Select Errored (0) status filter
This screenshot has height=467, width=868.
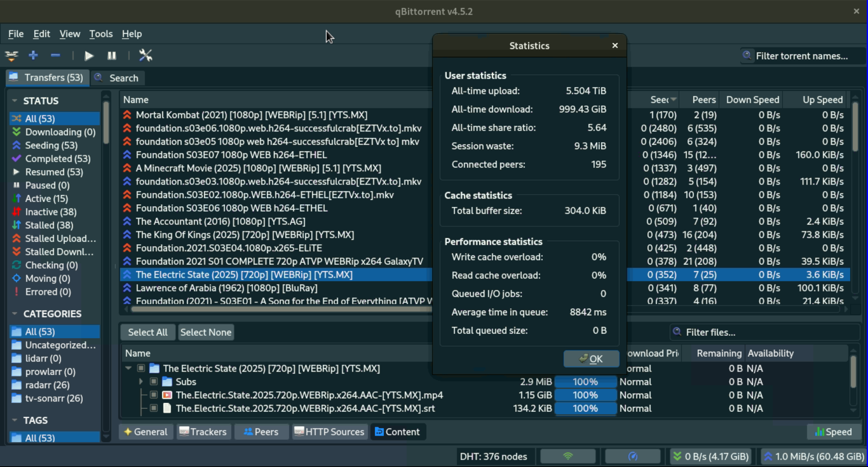click(54, 292)
